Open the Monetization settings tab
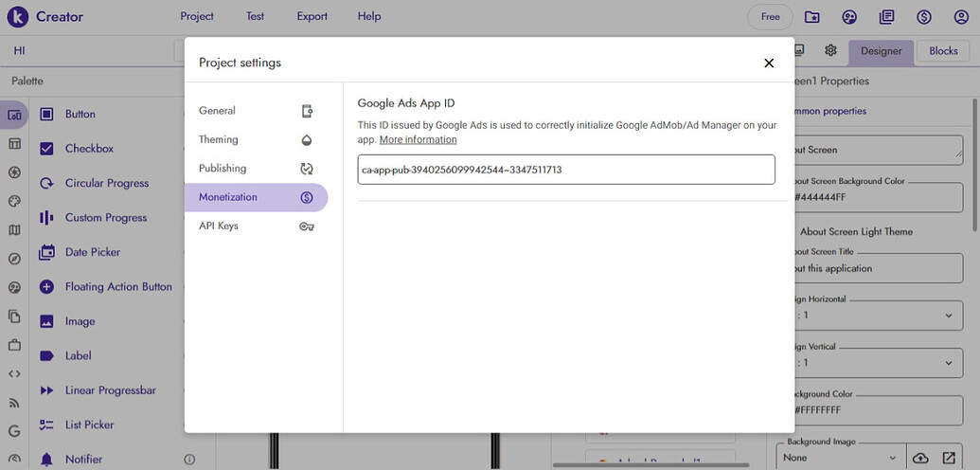Screen dimensions: 980x470 [256, 197]
